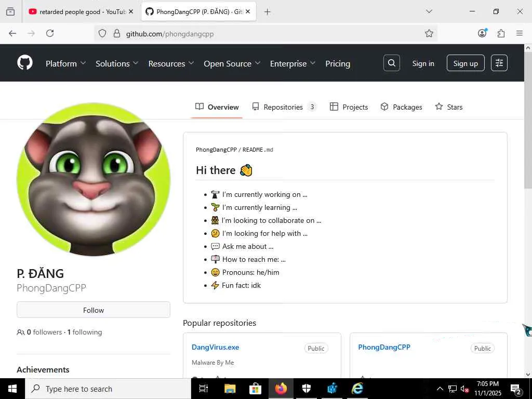Open File Explorer from the taskbar

(230, 389)
